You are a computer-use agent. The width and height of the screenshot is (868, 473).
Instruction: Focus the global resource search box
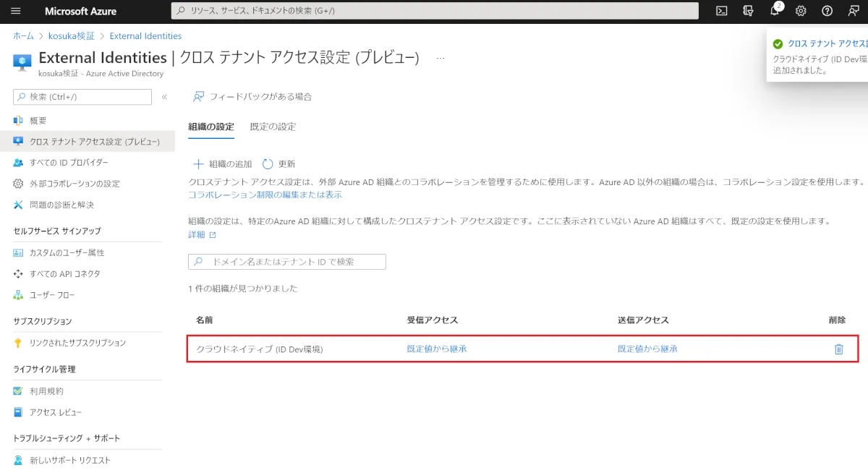(x=435, y=11)
